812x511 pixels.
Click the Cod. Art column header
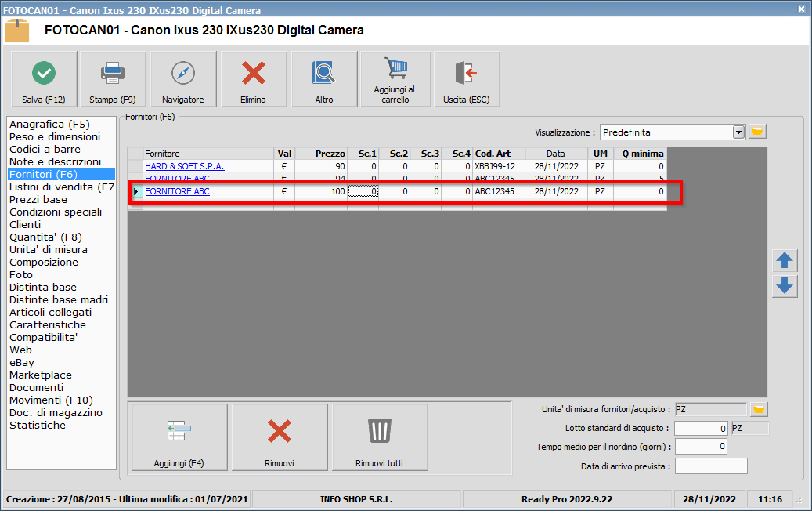click(x=499, y=154)
